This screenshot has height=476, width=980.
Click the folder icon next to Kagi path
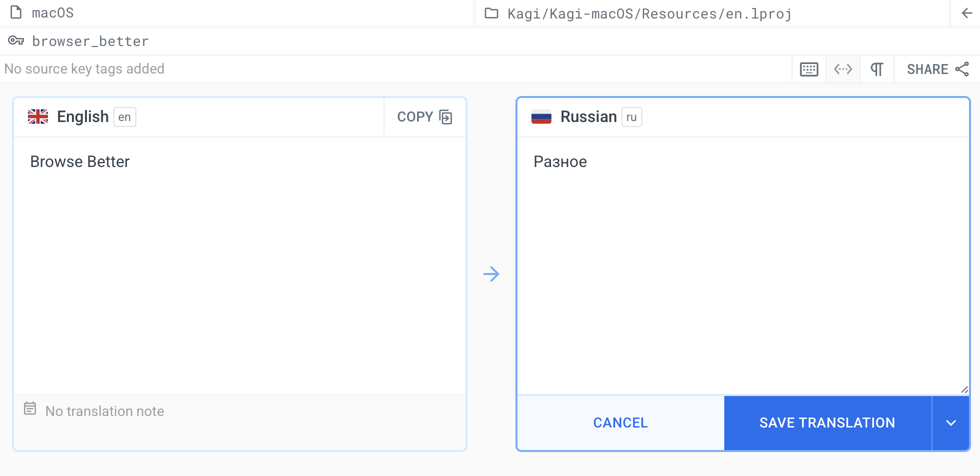tap(491, 13)
